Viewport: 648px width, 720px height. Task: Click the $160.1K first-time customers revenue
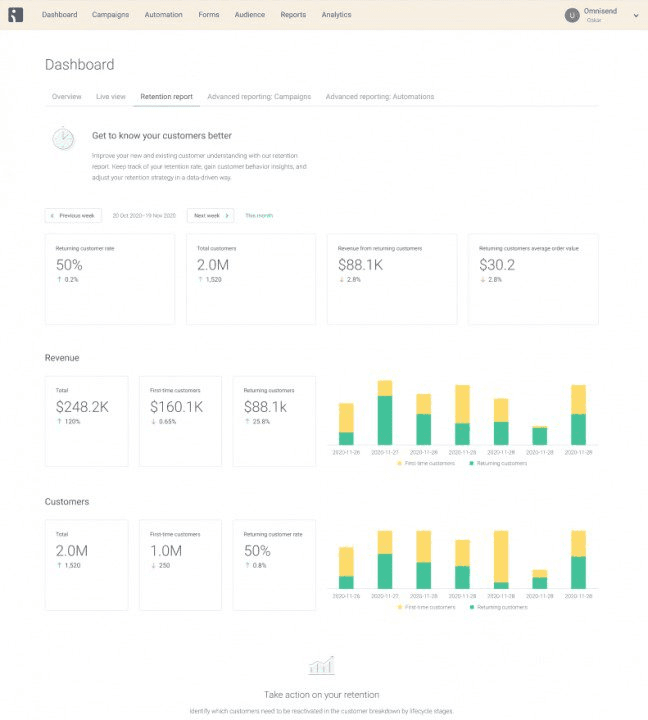[x=176, y=407]
